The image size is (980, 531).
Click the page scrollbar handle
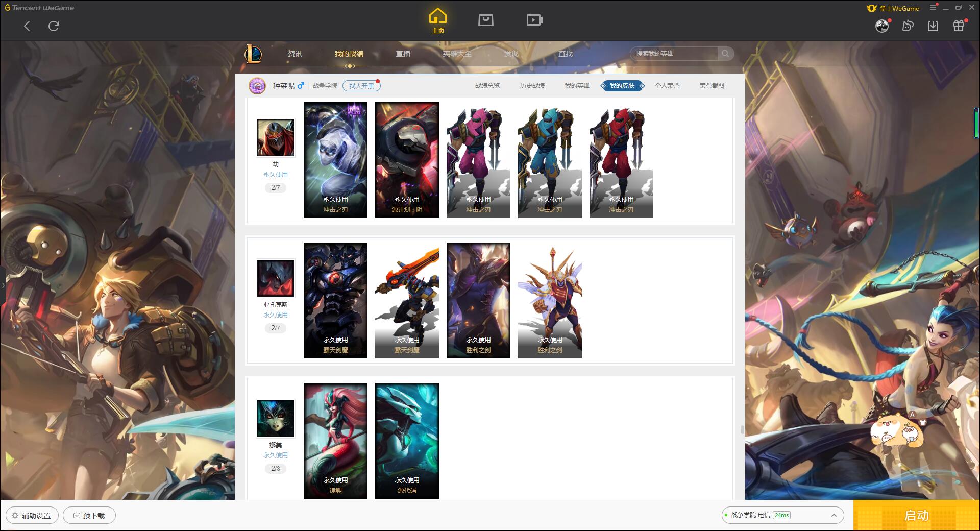(x=742, y=429)
